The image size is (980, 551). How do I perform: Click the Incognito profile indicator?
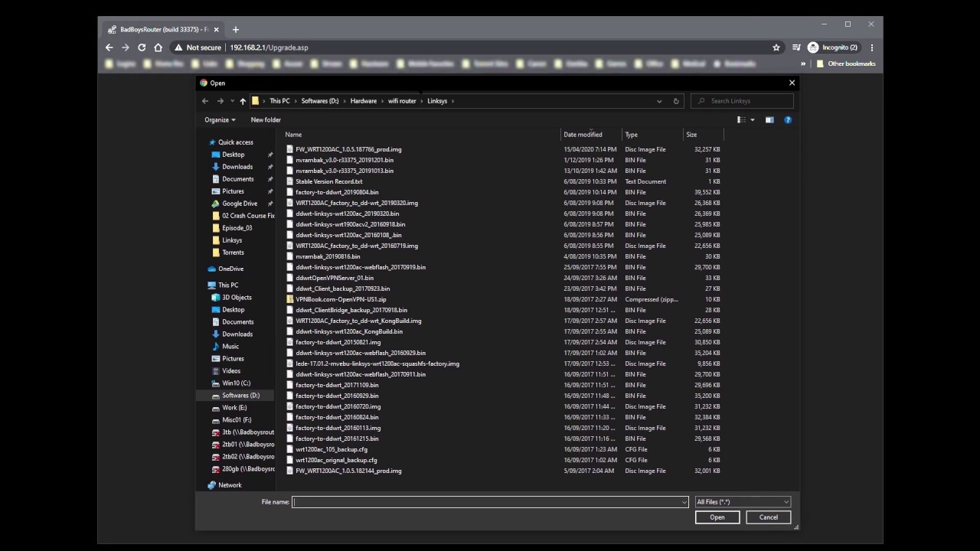833,47
